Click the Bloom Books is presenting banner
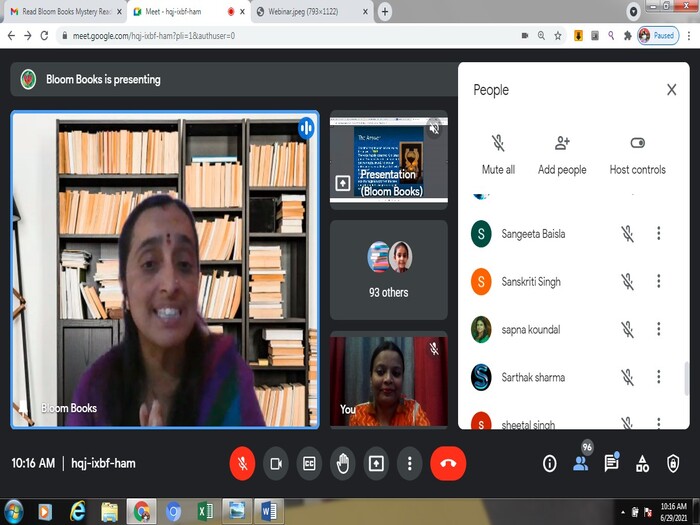The width and height of the screenshot is (700, 525). pyautogui.click(x=234, y=79)
